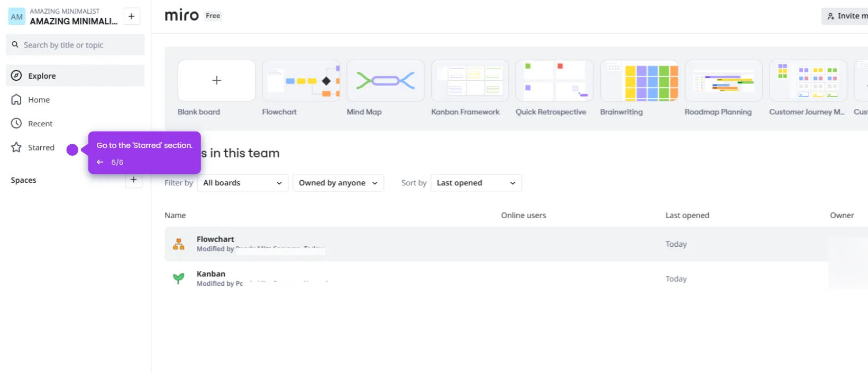This screenshot has width=868, height=373.
Task: Click the Recent clock icon
Action: 16,123
